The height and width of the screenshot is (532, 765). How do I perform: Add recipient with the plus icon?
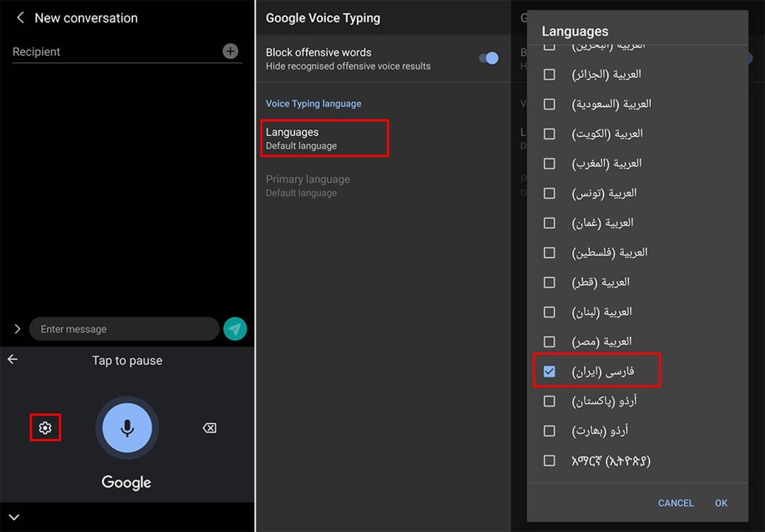click(x=230, y=51)
